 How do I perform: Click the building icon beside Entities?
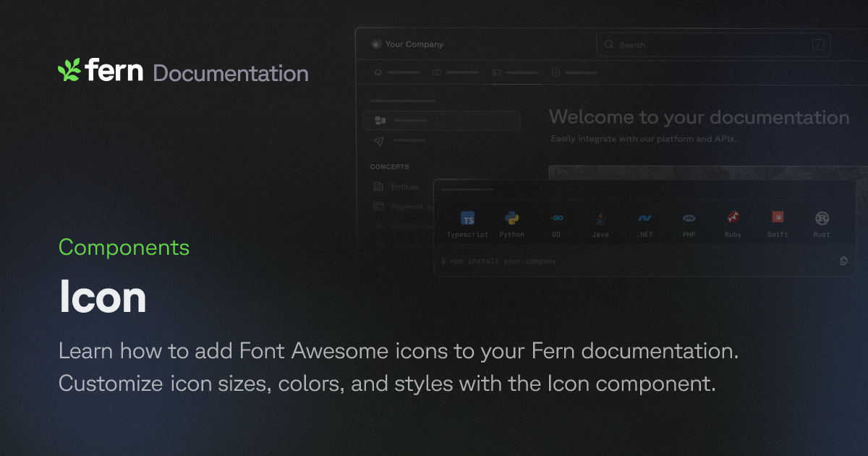tap(378, 187)
